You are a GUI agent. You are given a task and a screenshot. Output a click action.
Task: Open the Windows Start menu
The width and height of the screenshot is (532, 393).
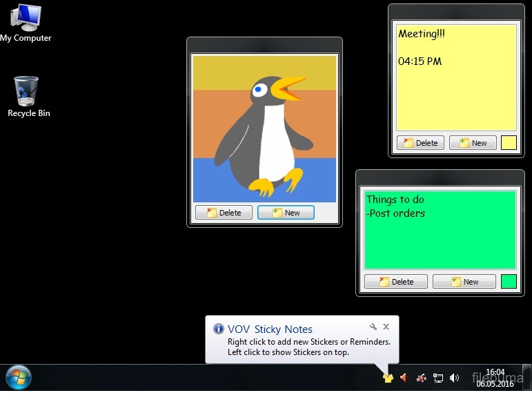pyautogui.click(x=18, y=378)
